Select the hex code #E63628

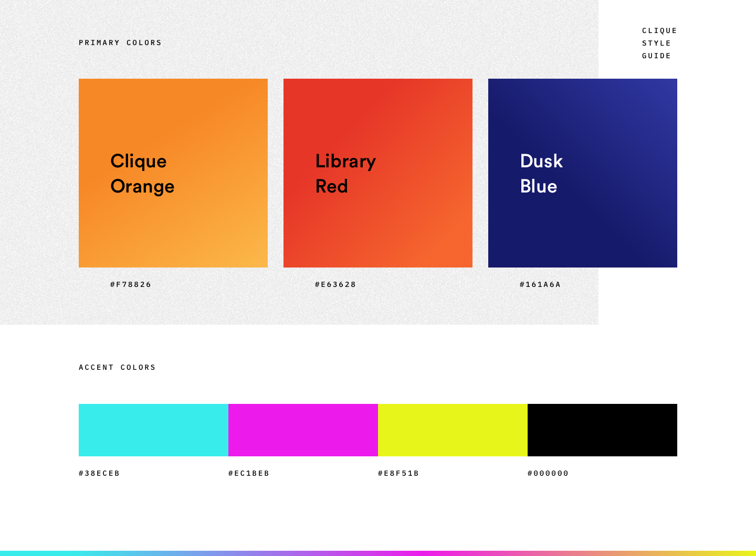[x=335, y=284]
